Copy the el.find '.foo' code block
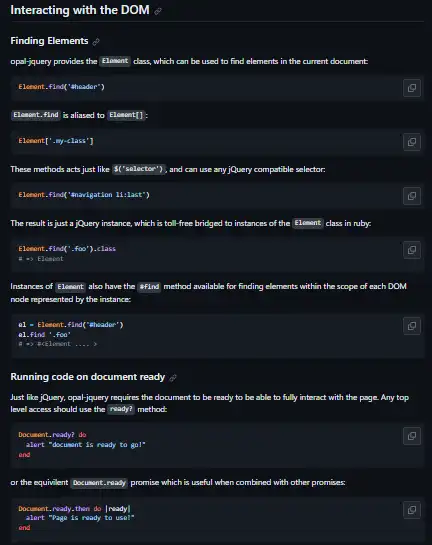The height and width of the screenshot is (545, 432). tap(412, 326)
